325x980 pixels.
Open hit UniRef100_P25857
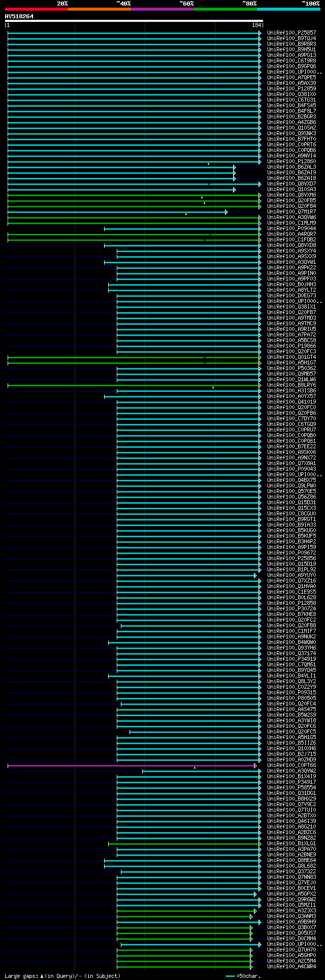[x=291, y=33]
